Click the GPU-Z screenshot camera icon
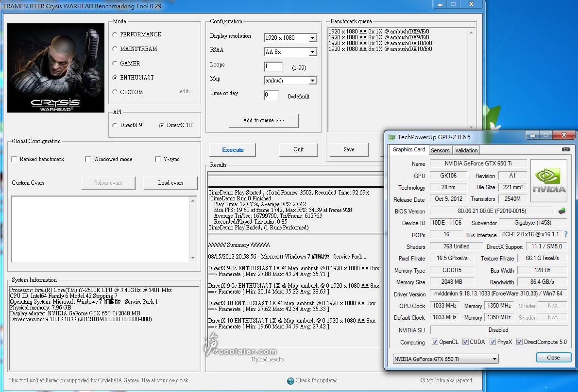Viewport: 578px width, 392px height. [x=565, y=149]
